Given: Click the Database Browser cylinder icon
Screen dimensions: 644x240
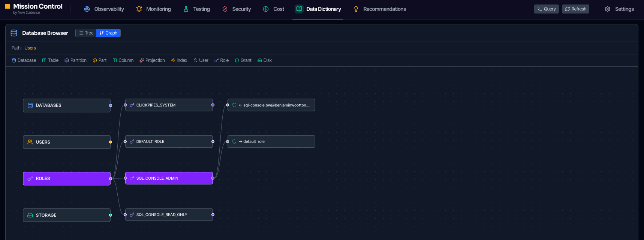Looking at the screenshot, I should click(x=14, y=33).
